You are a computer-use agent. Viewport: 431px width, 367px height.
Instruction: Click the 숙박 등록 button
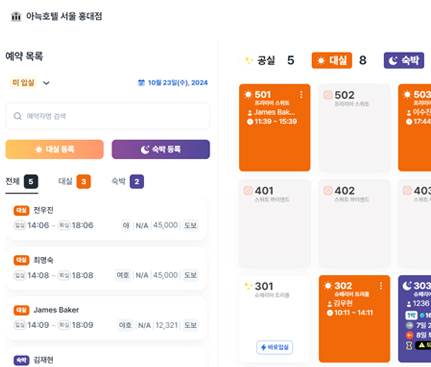(x=161, y=149)
